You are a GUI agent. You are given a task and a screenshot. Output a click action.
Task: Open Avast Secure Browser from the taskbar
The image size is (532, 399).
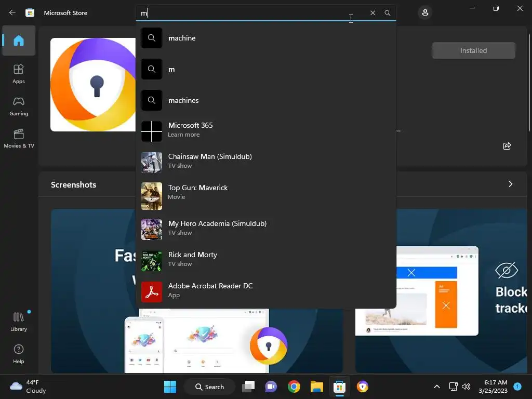point(362,387)
